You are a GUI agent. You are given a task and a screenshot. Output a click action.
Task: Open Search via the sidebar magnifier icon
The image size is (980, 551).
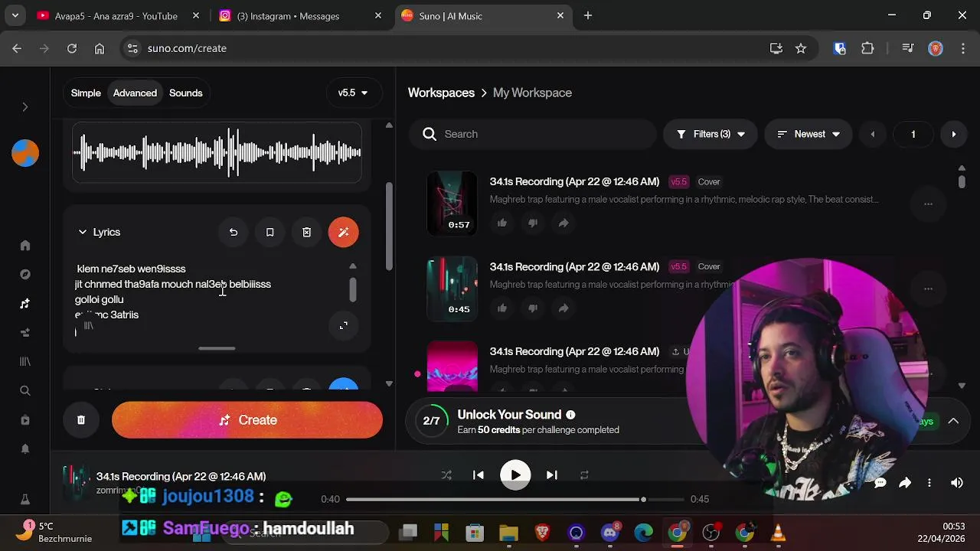tap(25, 390)
